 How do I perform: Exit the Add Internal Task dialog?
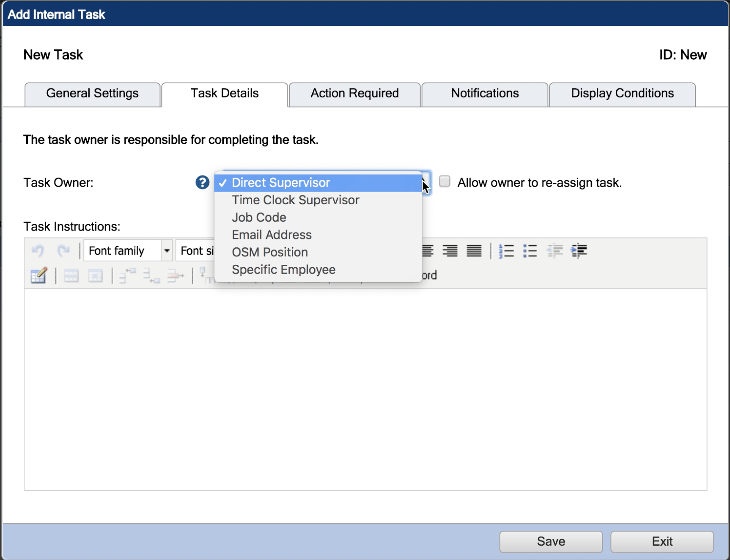(x=662, y=541)
